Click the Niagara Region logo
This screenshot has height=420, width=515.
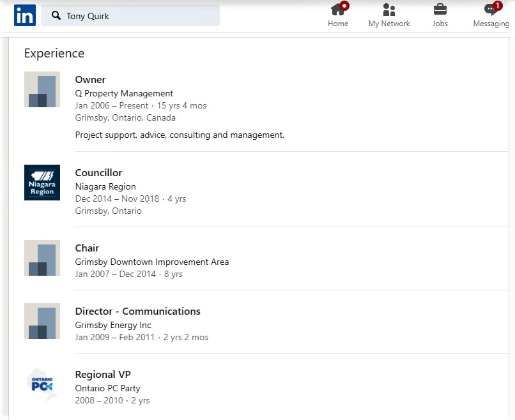click(x=42, y=183)
